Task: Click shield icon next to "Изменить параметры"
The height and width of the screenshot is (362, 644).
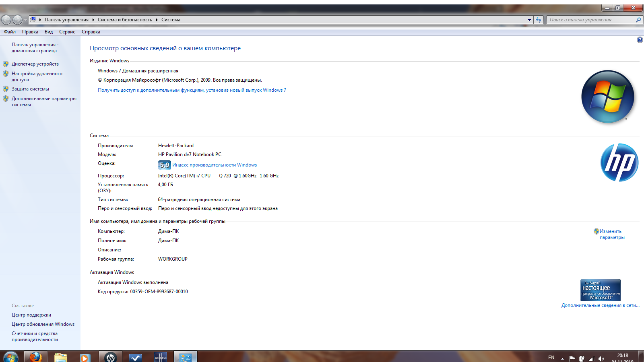Action: (597, 231)
